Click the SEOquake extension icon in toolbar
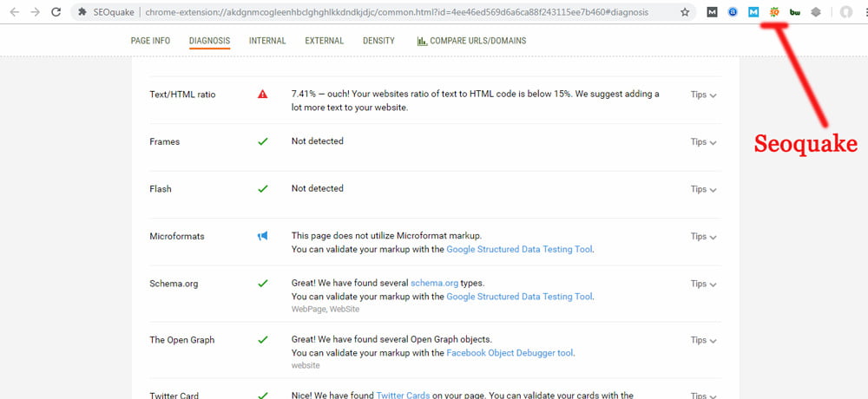Screen dimensions: 868x399 (x=774, y=12)
